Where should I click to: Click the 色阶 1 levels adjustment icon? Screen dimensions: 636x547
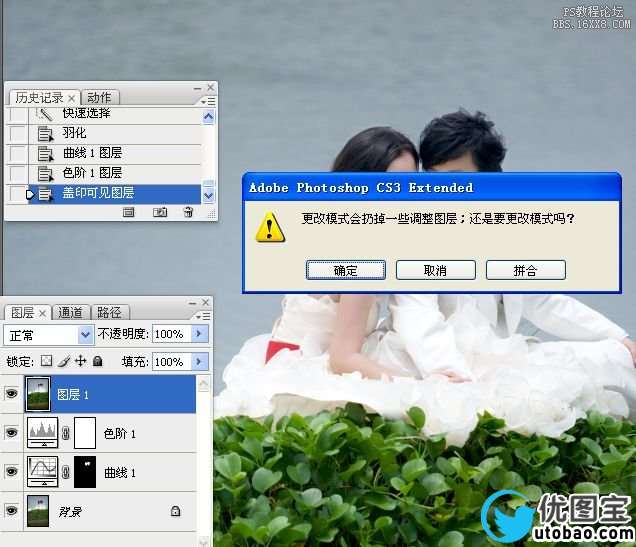[43, 433]
